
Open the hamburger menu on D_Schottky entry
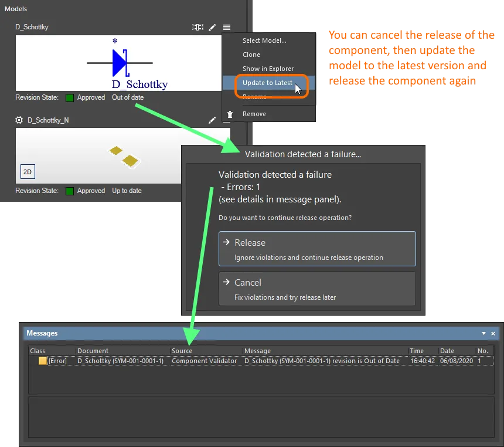tap(226, 26)
